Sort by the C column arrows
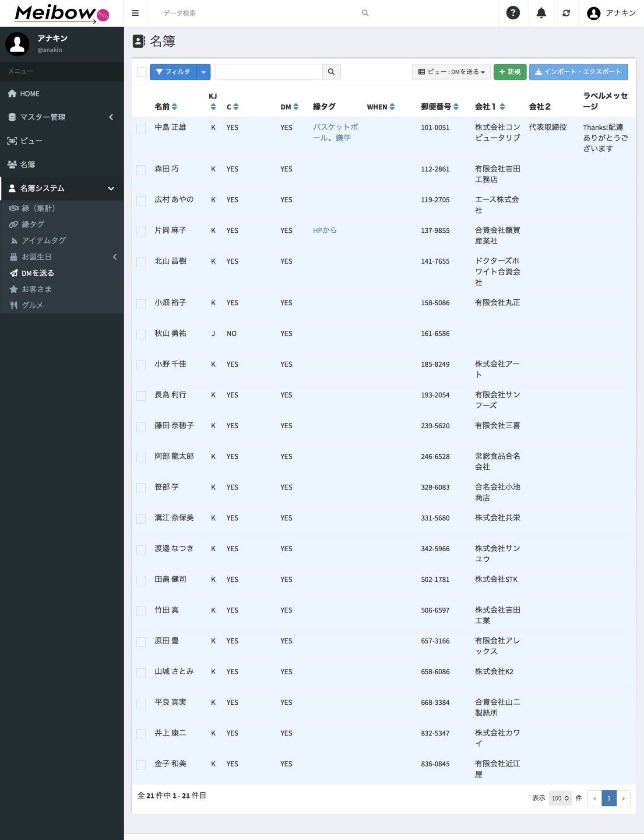This screenshot has height=840, width=644. pos(236,107)
